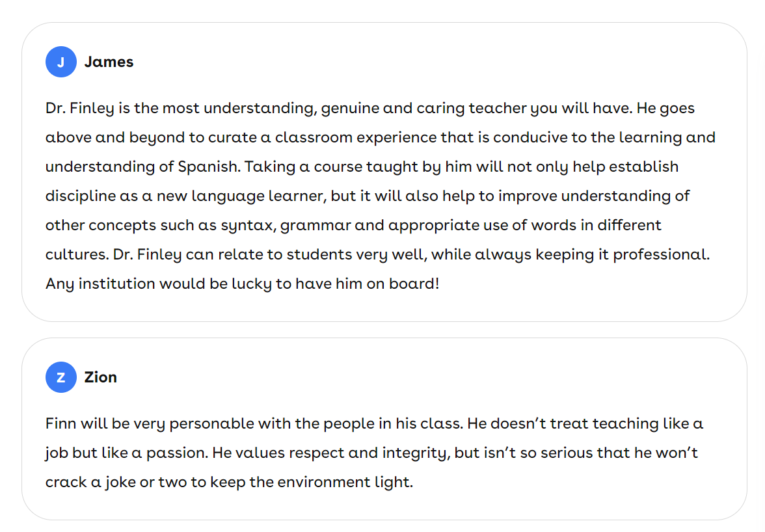Click James's blue "J" avatar icon
This screenshot has width=765, height=532.
[61, 62]
